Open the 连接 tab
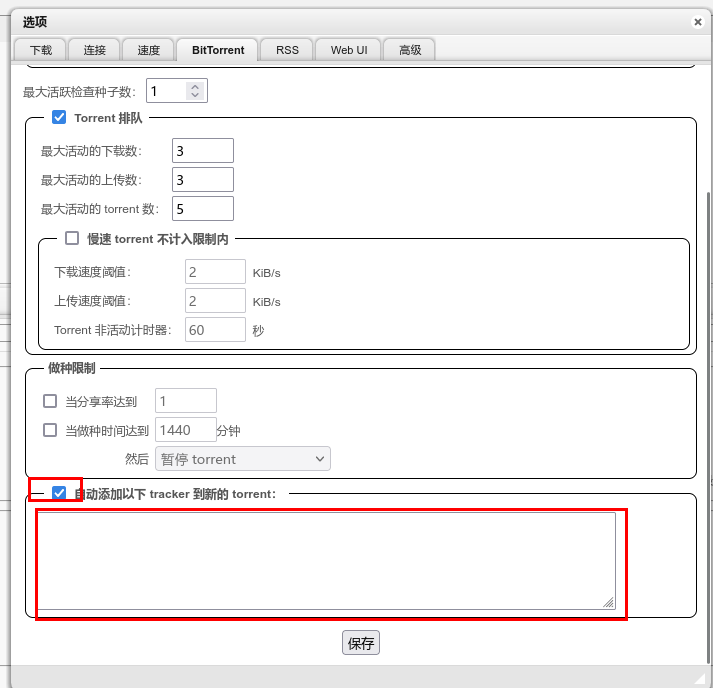This screenshot has width=713, height=688. (x=95, y=50)
